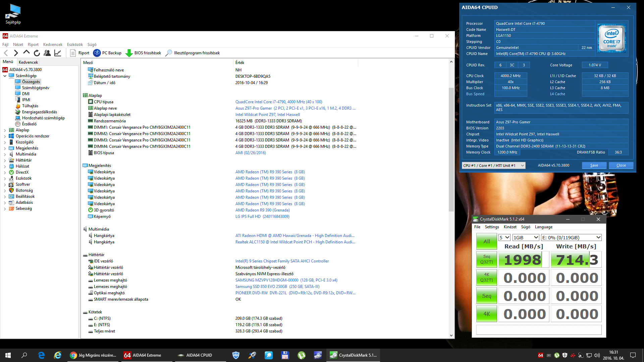
Task: Collapse the Számítógép tree node
Action: tap(5, 76)
